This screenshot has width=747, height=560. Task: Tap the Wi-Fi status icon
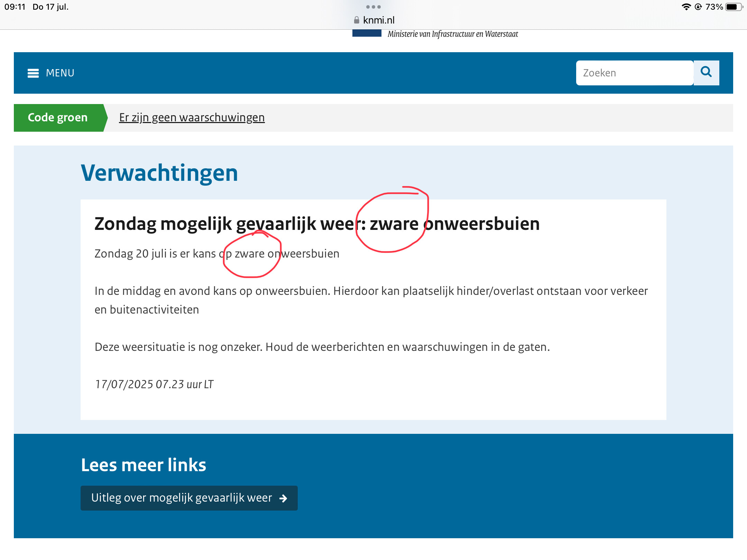(x=686, y=7)
